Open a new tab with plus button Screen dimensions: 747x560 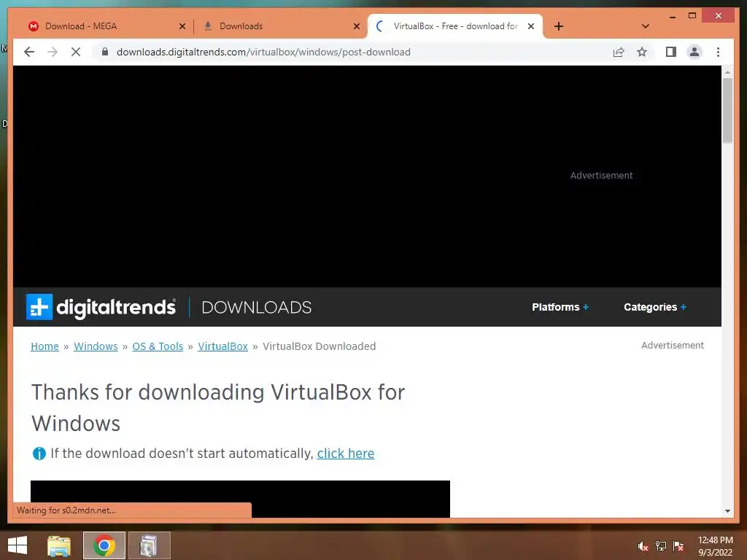tap(559, 26)
